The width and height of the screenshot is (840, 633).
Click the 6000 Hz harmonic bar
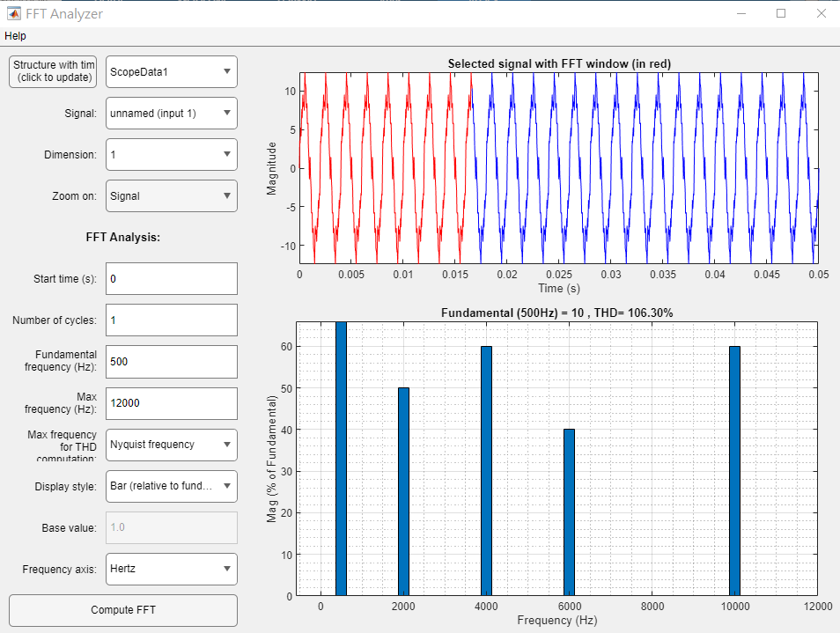pos(569,512)
